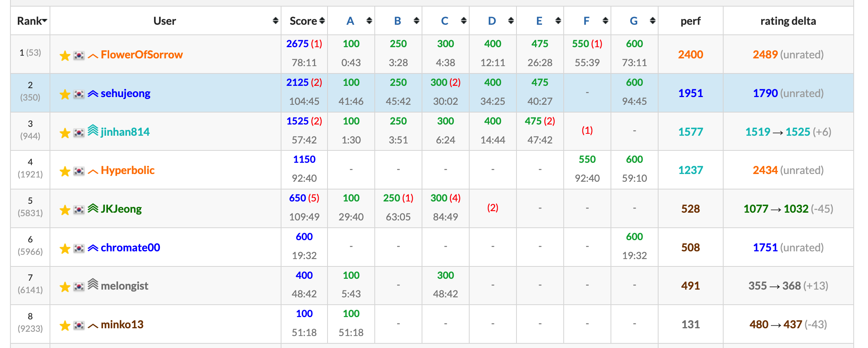This screenshot has height=348, width=868.
Task: Click the Korea flag beside chromate00
Action: point(79,248)
